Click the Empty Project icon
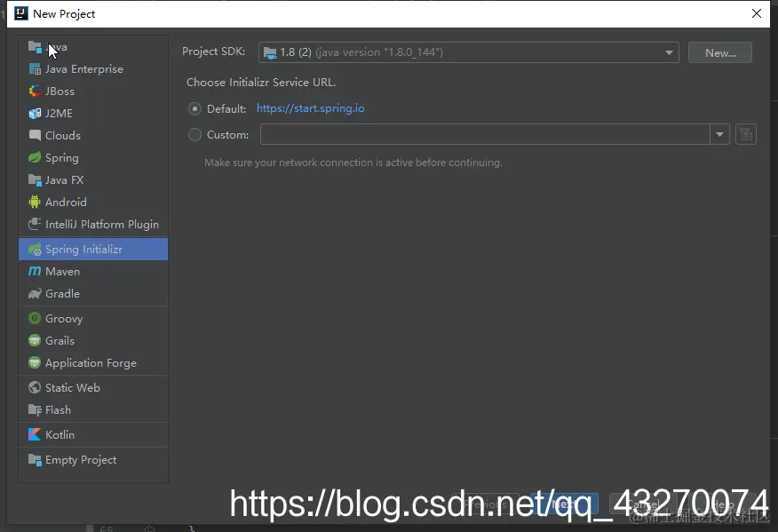The height and width of the screenshot is (532, 778). 35,460
